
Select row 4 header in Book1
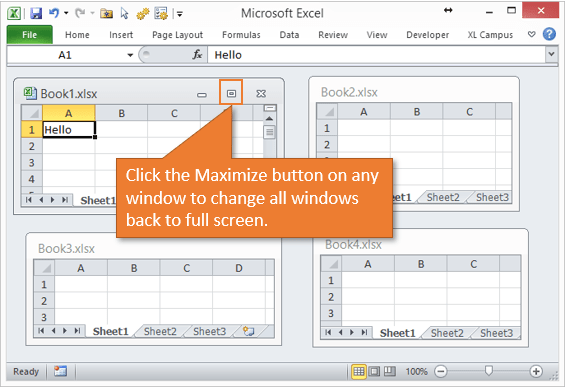(x=32, y=179)
